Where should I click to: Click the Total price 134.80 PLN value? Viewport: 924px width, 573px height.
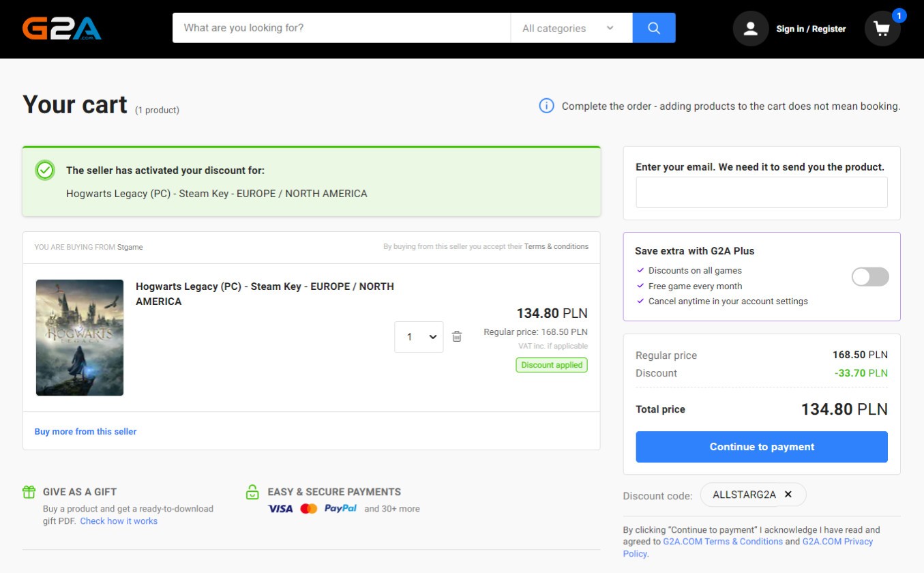coord(844,409)
